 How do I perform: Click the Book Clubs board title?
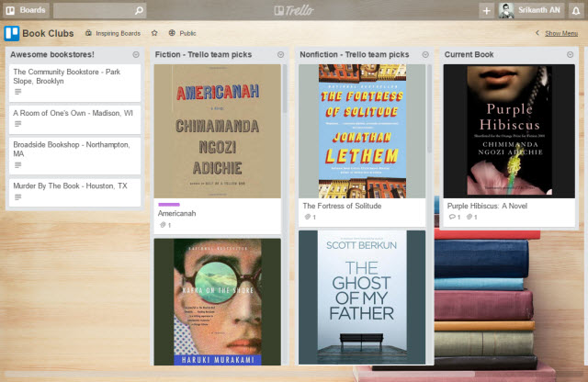48,33
